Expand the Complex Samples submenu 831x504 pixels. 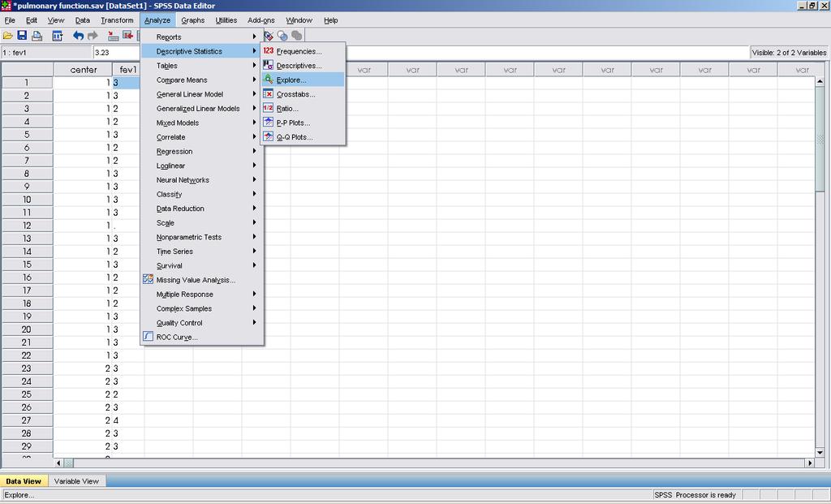(201, 309)
